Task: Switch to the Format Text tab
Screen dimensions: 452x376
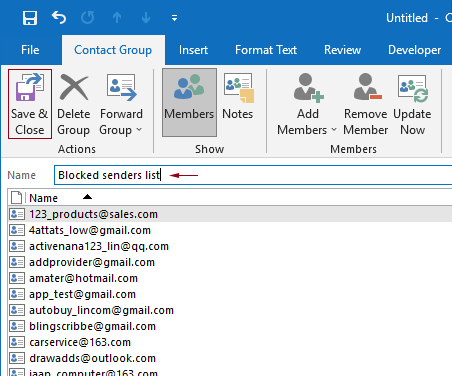Action: [x=266, y=50]
